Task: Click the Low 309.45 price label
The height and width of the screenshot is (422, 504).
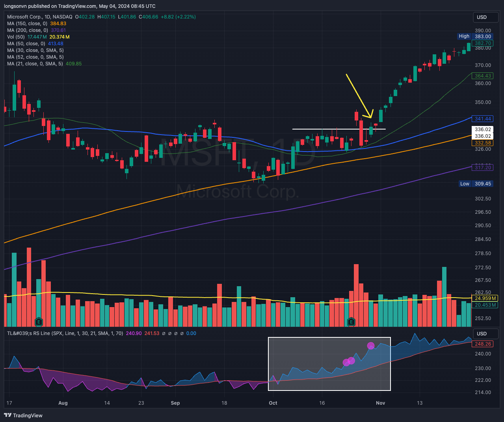Action: (476, 184)
